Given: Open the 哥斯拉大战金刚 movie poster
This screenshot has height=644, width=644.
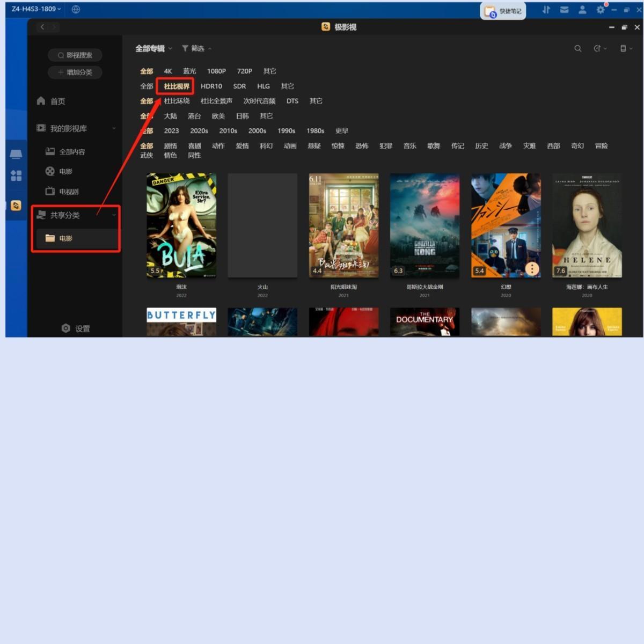Looking at the screenshot, I should tap(425, 225).
